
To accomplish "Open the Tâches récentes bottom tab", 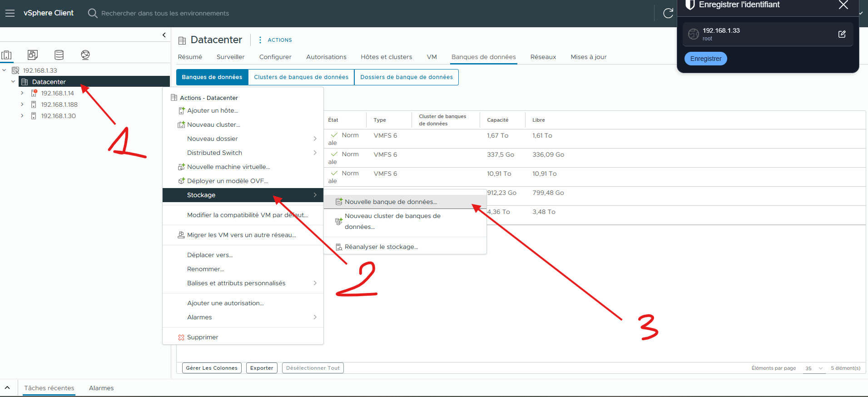I will click(49, 388).
